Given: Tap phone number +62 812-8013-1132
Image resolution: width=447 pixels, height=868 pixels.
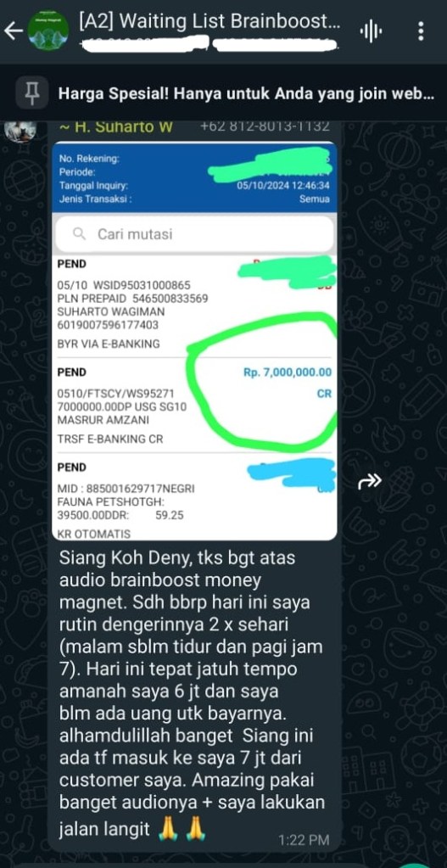Looking at the screenshot, I should [265, 126].
